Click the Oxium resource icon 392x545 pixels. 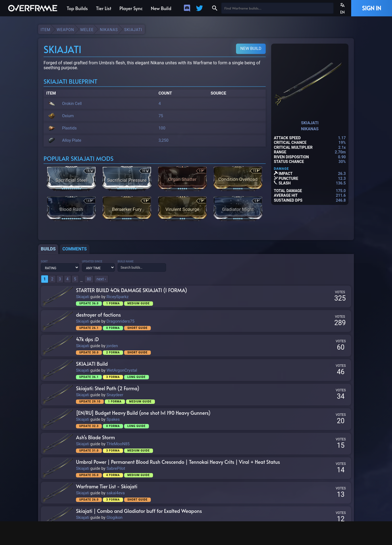pos(52,116)
